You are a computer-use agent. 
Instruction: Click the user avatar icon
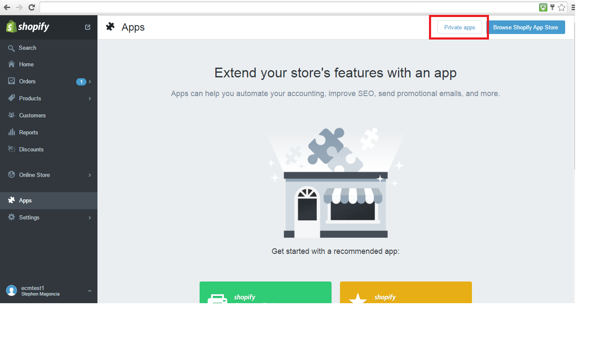point(11,290)
